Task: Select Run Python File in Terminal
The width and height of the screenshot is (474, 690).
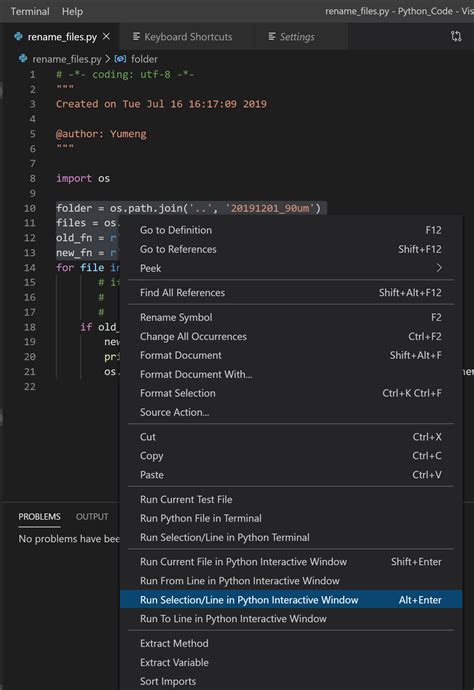Action: pyautogui.click(x=290, y=518)
